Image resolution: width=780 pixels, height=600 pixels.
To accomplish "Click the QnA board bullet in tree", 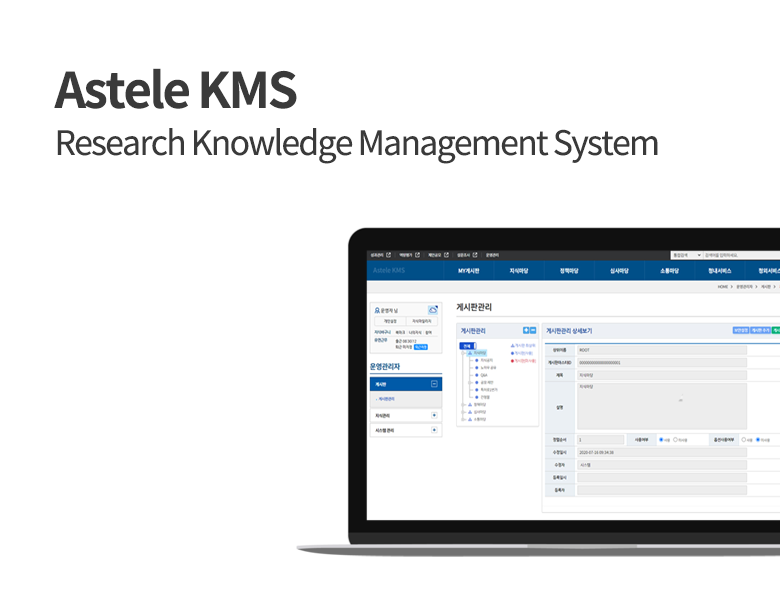I will point(477,375).
